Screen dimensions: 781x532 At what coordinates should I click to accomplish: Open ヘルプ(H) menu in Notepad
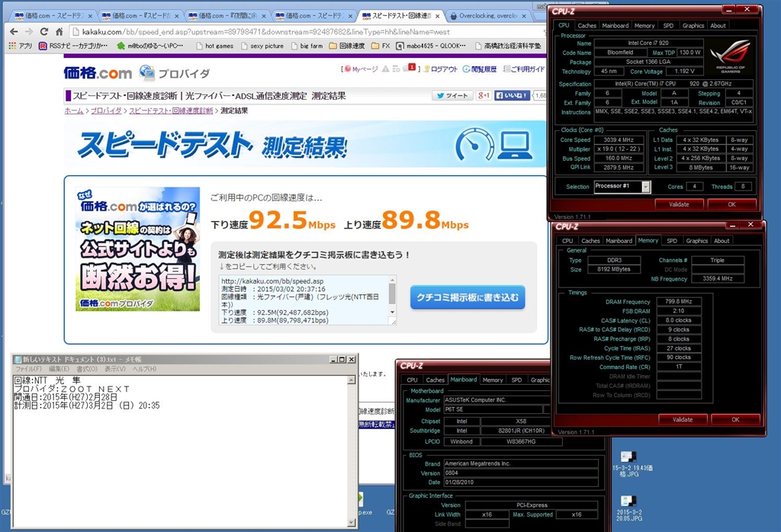(144, 369)
